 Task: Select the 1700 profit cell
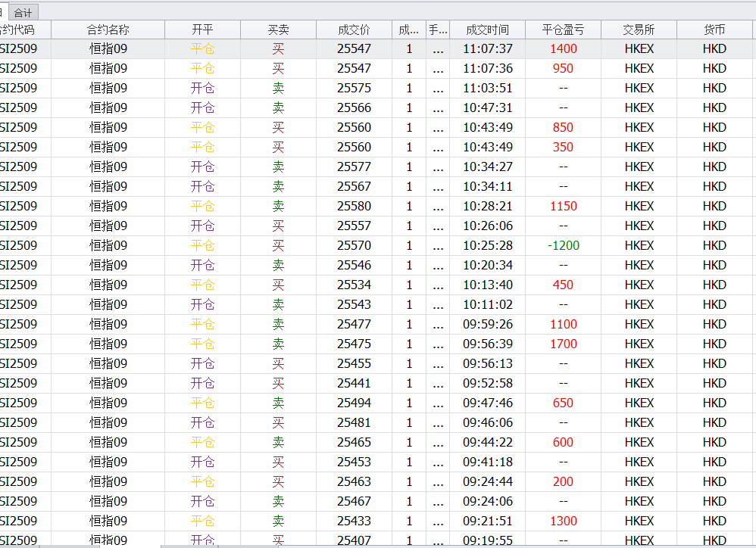563,344
